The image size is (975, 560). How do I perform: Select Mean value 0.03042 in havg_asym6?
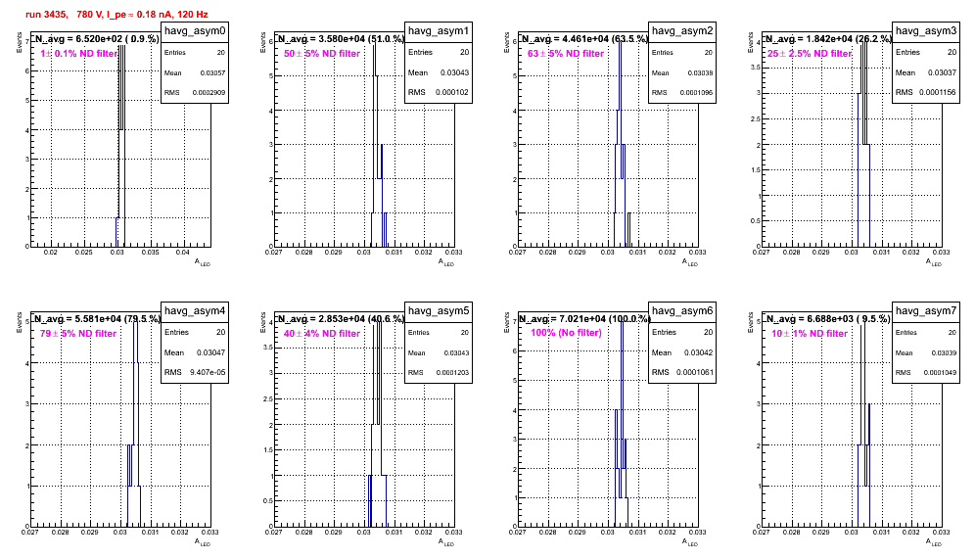(698, 352)
